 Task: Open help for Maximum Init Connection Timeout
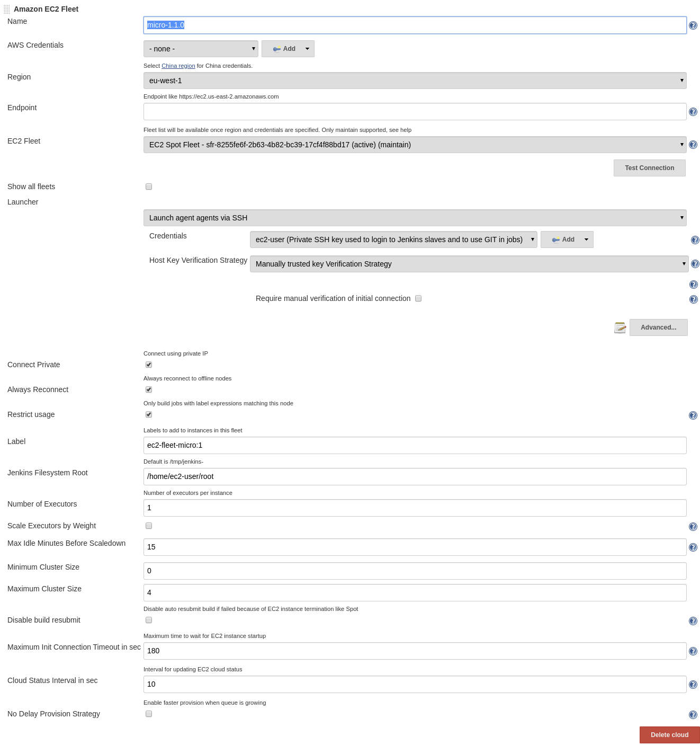point(693,651)
